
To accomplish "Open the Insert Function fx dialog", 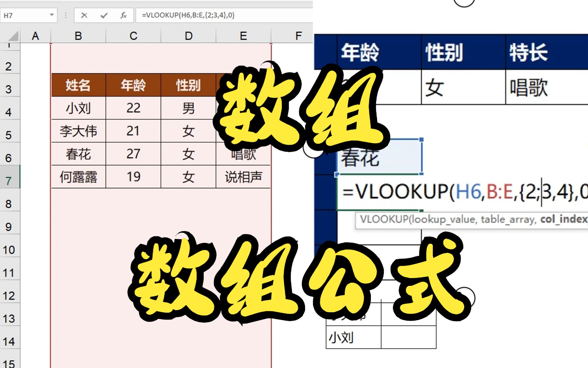I will tap(123, 15).
